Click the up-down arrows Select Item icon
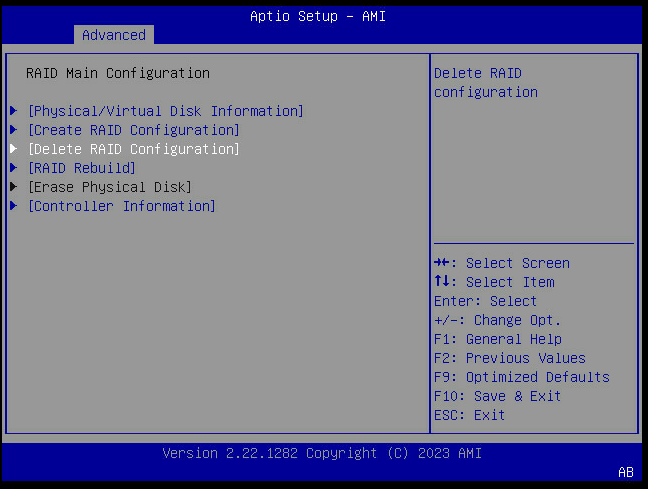The width and height of the screenshot is (648, 489). [x=442, y=281]
